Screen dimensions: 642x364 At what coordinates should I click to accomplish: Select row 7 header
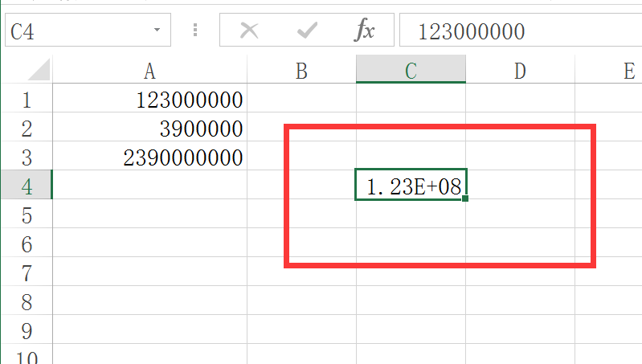click(27, 272)
